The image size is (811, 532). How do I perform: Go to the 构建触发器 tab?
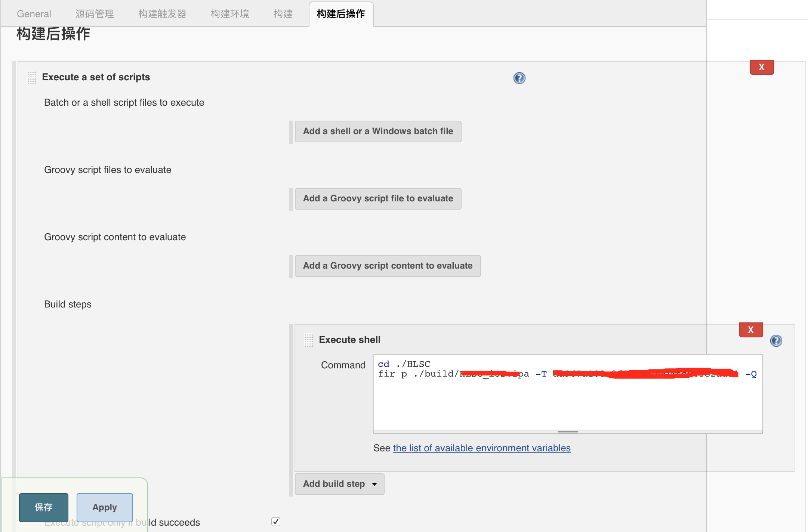tap(162, 14)
